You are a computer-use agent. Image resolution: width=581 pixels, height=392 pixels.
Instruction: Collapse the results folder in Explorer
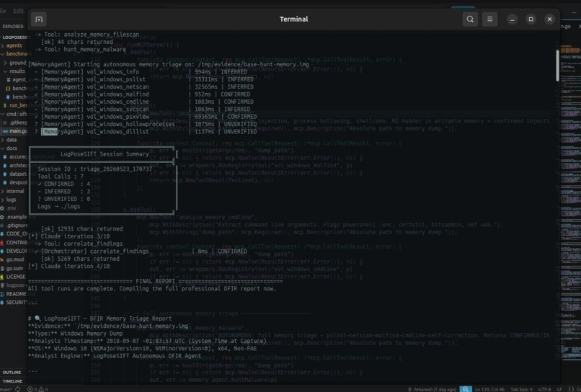[15, 71]
